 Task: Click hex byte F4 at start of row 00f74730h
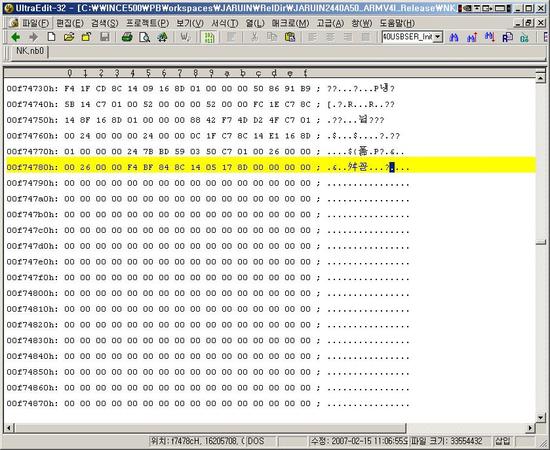(69, 89)
